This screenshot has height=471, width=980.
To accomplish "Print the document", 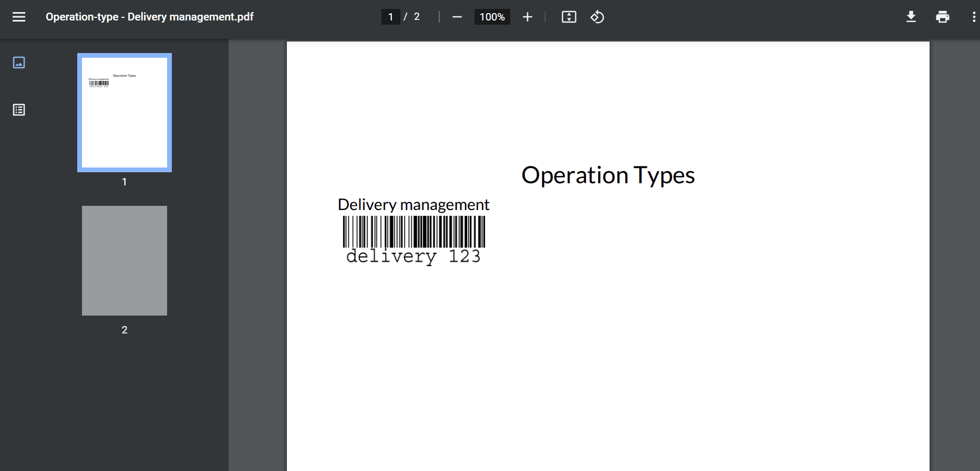I will pos(943,17).
